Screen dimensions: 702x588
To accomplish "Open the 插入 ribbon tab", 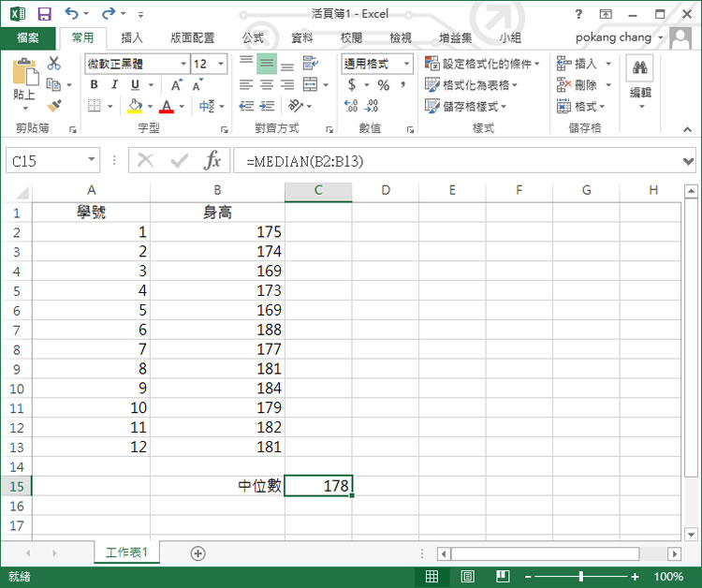I will (132, 38).
